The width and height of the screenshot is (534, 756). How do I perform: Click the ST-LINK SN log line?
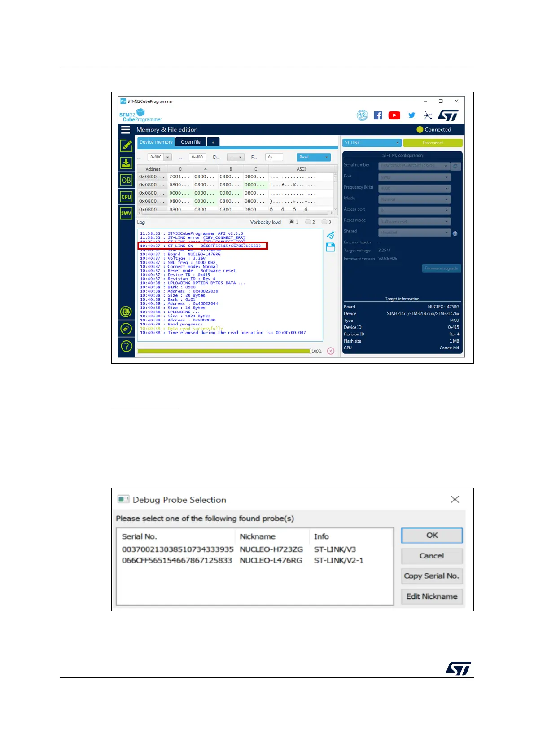[x=202, y=246]
